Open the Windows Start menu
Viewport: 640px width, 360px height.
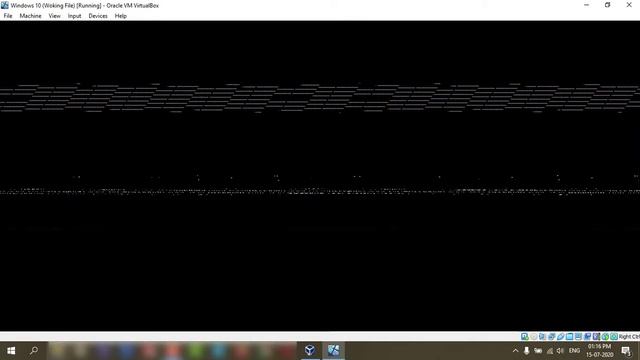click(x=11, y=351)
